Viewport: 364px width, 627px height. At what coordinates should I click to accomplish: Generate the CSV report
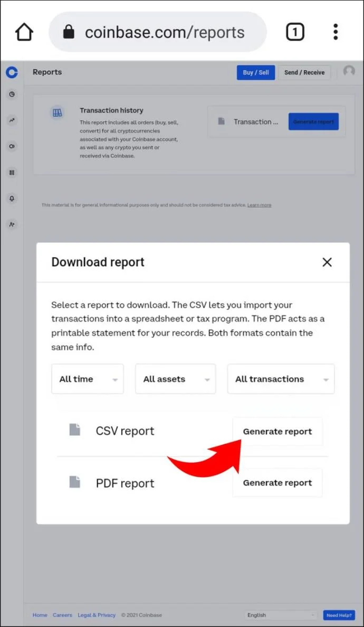tap(277, 432)
